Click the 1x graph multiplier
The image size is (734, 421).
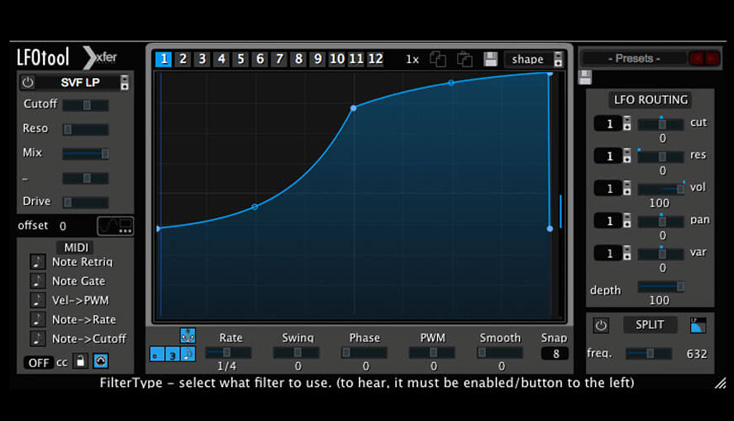pyautogui.click(x=412, y=59)
